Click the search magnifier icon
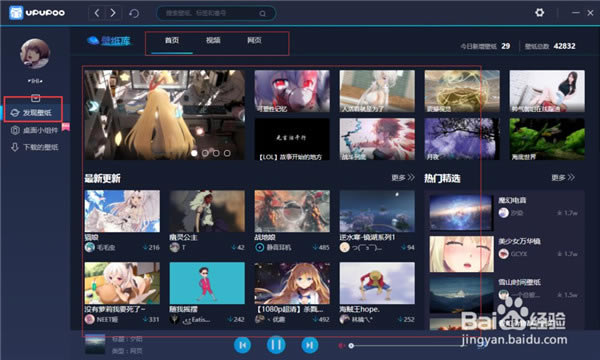 click(262, 13)
